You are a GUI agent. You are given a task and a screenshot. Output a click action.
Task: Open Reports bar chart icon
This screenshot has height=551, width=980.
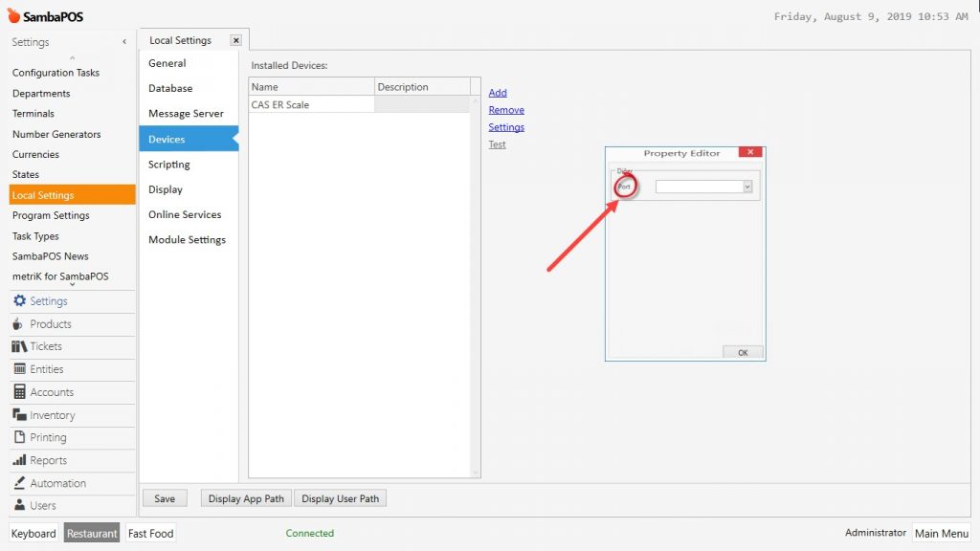coord(19,460)
